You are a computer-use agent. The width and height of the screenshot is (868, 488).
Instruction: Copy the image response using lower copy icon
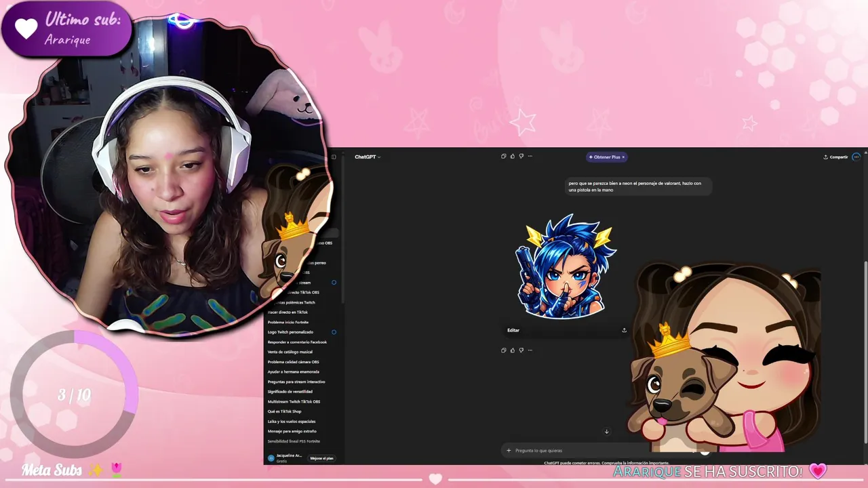[x=503, y=350]
